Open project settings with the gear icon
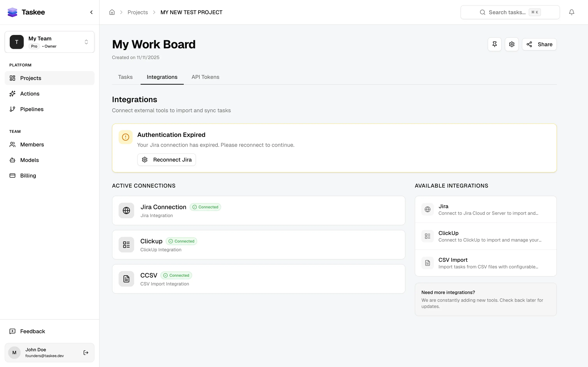 coord(512,44)
